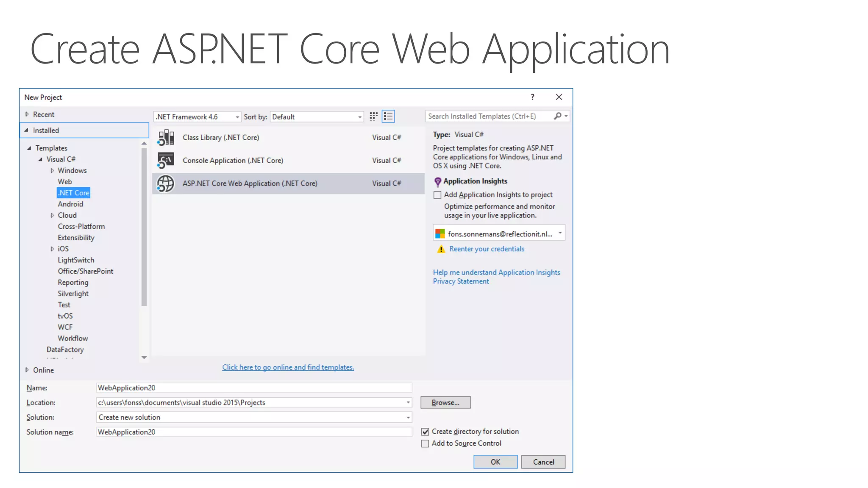
Task: Collapse the Installed section
Action: pos(26,130)
